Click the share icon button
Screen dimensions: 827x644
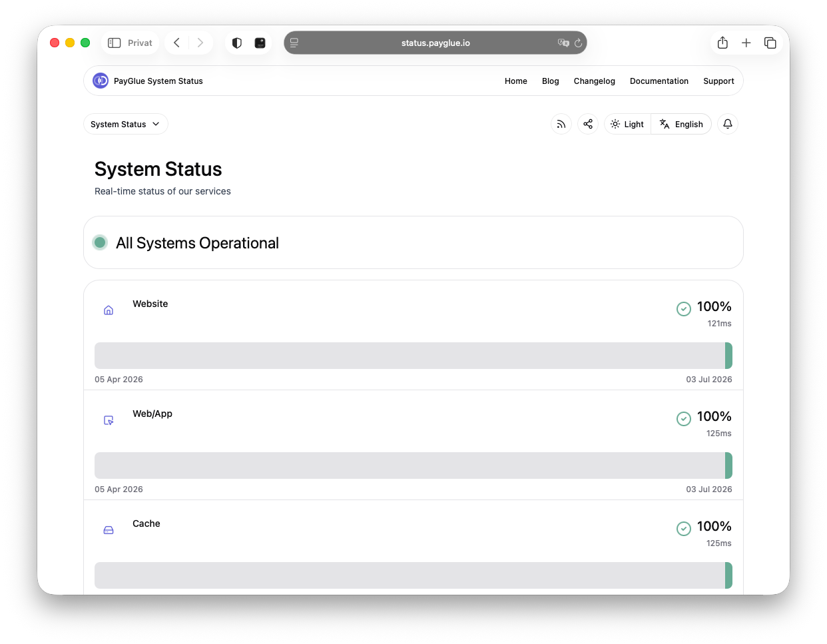tap(588, 124)
